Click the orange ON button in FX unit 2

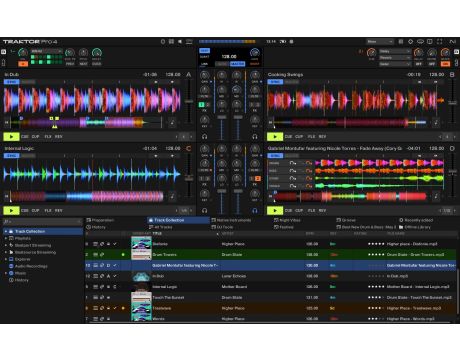(x=445, y=64)
